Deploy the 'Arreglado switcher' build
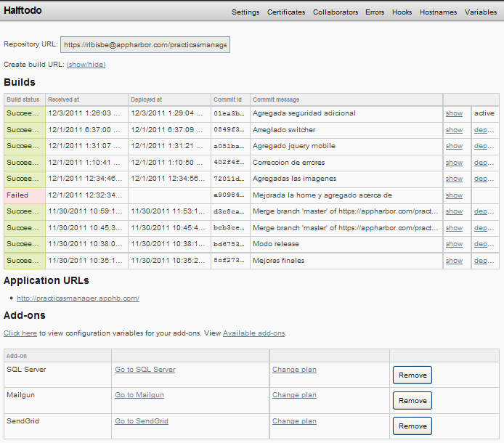 tap(484, 130)
